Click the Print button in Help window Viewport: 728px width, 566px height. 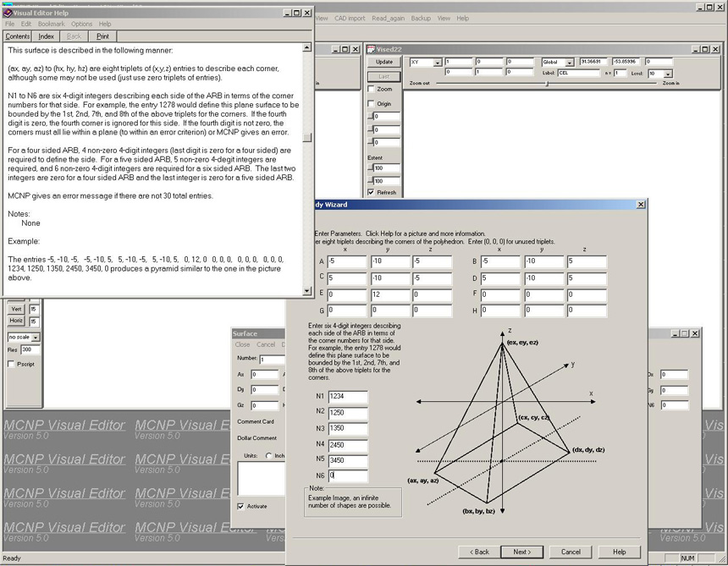(102, 36)
